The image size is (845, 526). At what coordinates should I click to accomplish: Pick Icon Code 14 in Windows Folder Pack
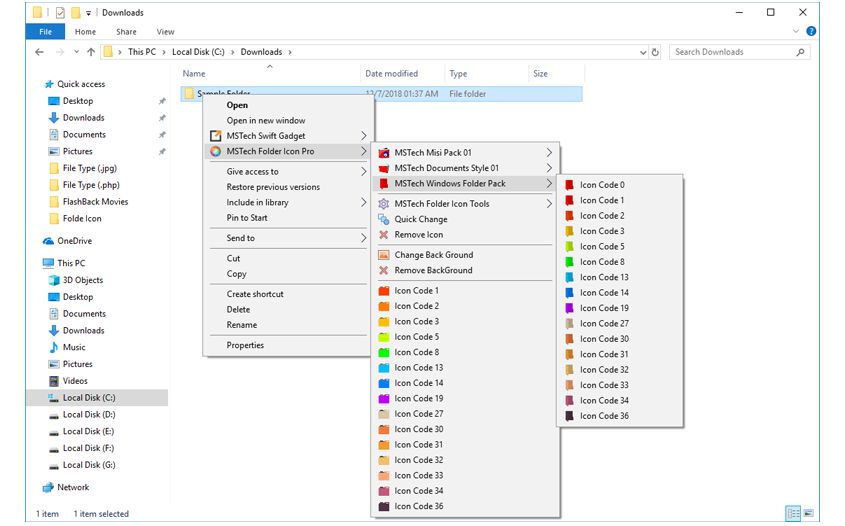tap(604, 293)
